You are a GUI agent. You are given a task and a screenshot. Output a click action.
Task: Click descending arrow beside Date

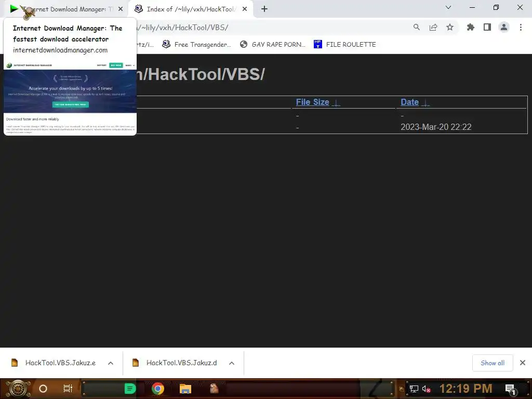point(425,103)
